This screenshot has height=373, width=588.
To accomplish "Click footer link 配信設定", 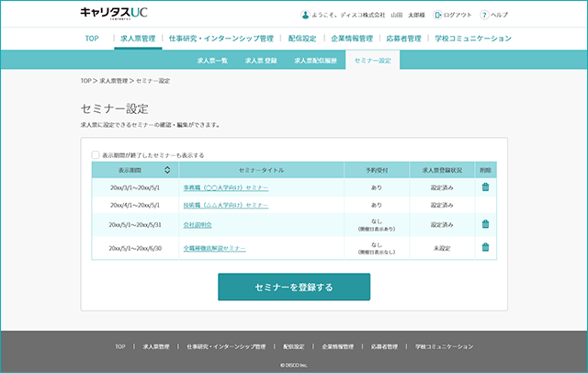I will coord(294,346).
